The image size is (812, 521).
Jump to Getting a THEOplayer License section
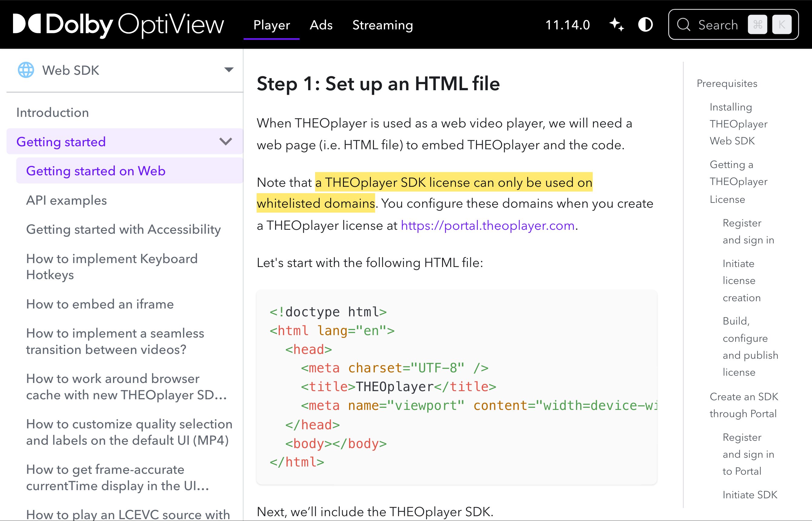[738, 182]
